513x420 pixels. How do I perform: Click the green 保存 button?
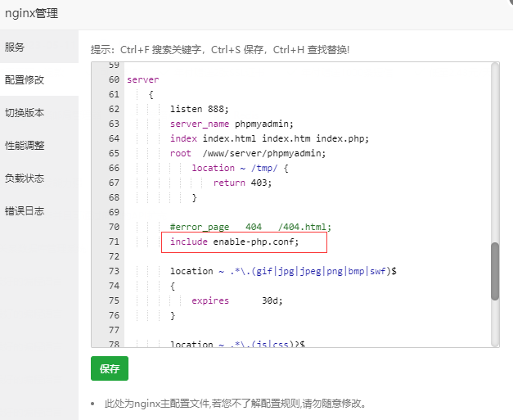110,369
